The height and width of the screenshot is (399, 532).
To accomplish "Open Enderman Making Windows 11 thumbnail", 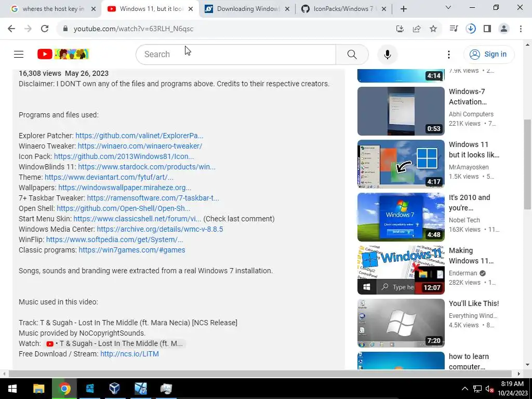I will pyautogui.click(x=401, y=270).
